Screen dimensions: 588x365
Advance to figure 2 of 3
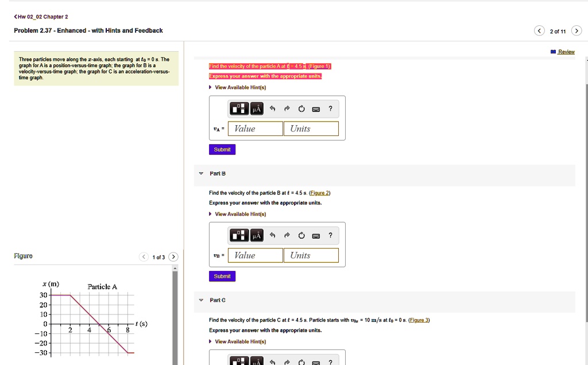pos(173,257)
